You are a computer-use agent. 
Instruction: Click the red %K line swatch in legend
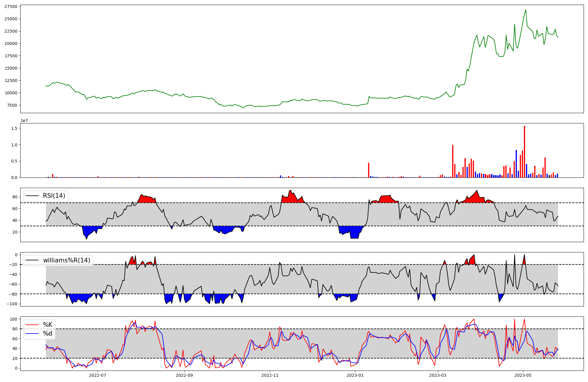(x=32, y=325)
